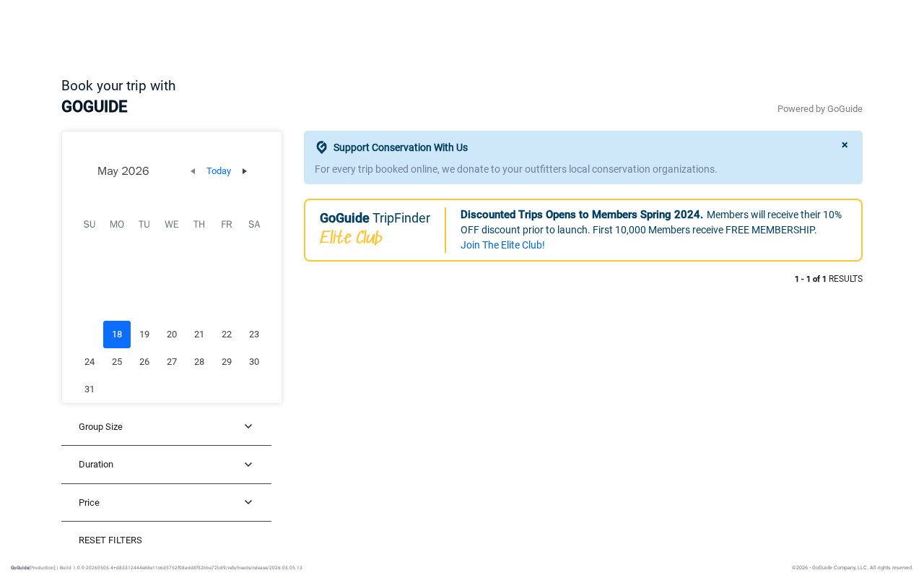Click the GoGuide TripFinder Elite Club logo
This screenshot has height=578, width=924.
point(375,228)
